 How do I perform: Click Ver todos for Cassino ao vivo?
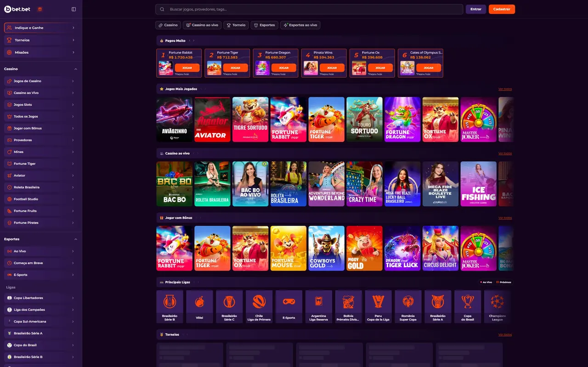click(505, 153)
